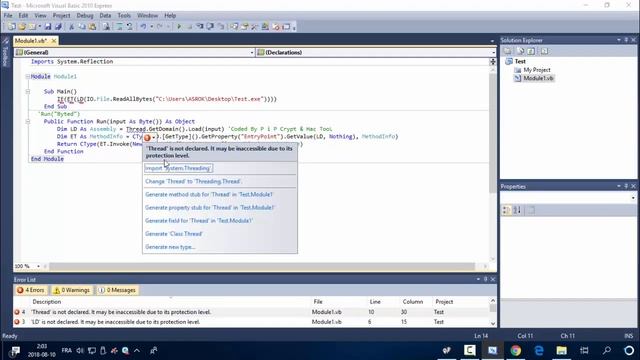Open the Undo history dropdown arrow
The image size is (640, 360).
coord(151,27)
